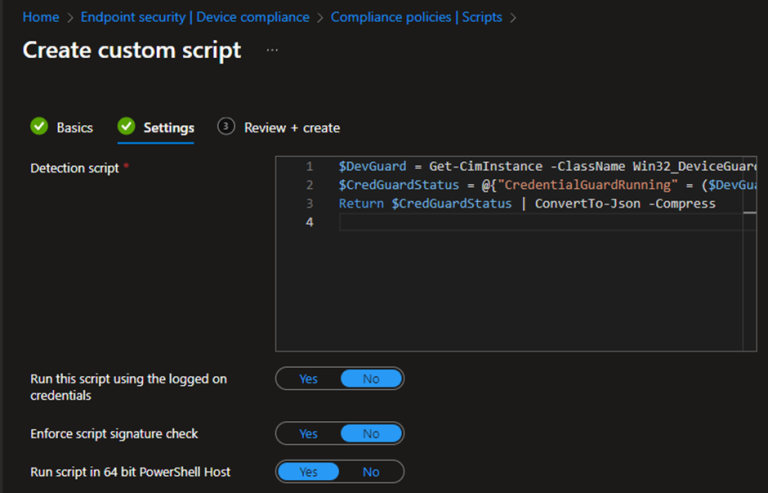This screenshot has width=768, height=493.
Task: Click the green checkmark icon beside Settings
Action: pyautogui.click(x=126, y=126)
